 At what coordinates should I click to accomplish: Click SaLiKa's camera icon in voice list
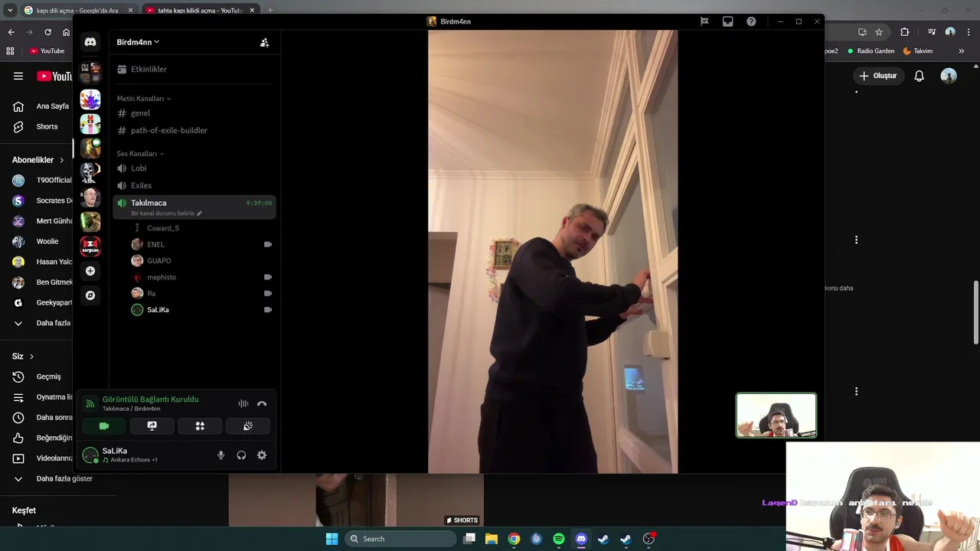268,310
